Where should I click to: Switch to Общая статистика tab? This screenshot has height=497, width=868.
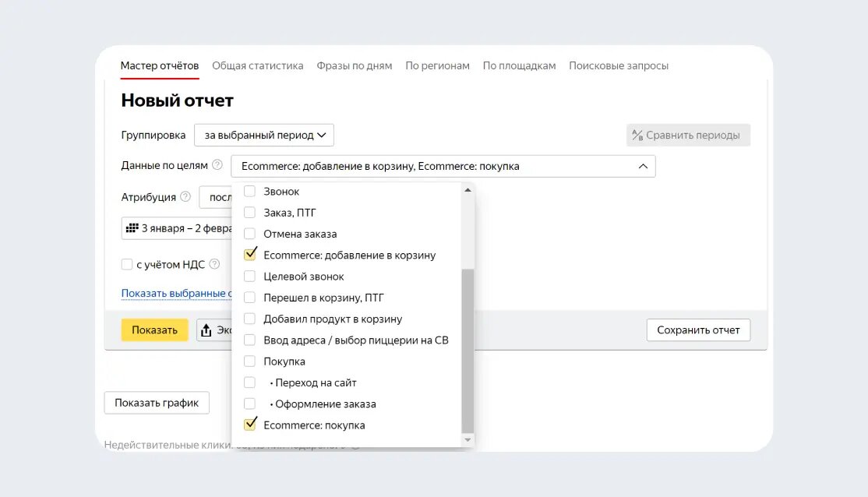click(x=257, y=65)
